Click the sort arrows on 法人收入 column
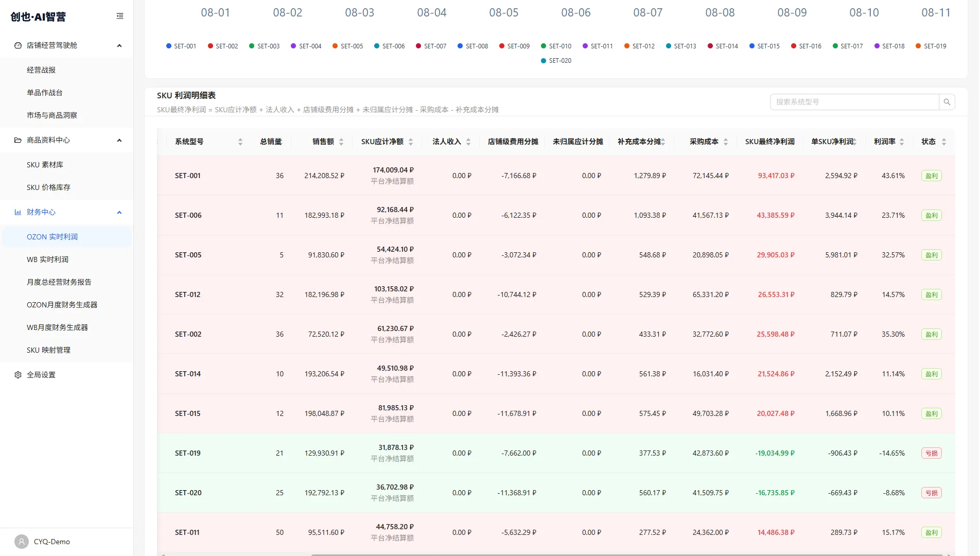 click(x=468, y=142)
